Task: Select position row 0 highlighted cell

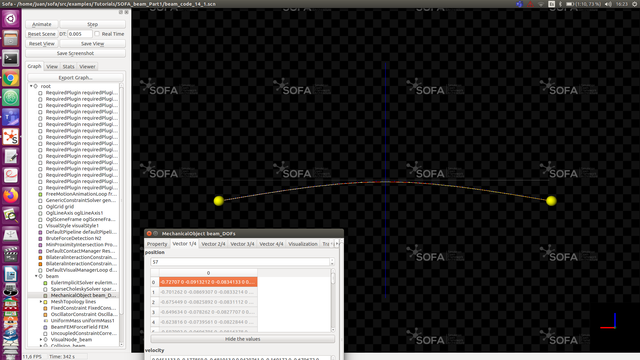Action: pos(208,282)
